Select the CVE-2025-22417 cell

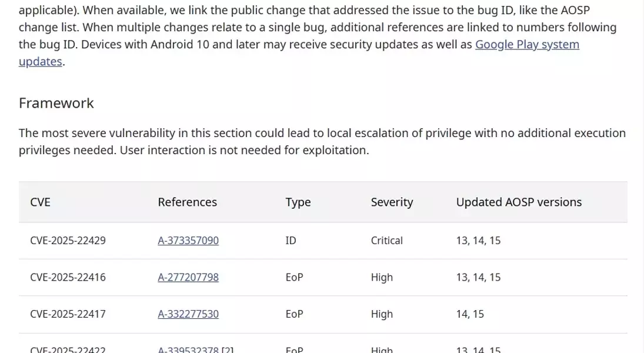click(x=68, y=314)
